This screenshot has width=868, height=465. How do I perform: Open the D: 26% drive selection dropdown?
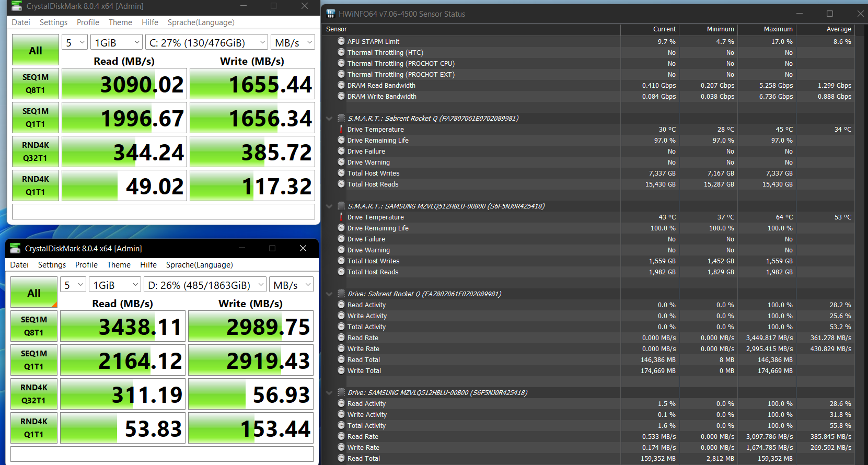click(205, 285)
